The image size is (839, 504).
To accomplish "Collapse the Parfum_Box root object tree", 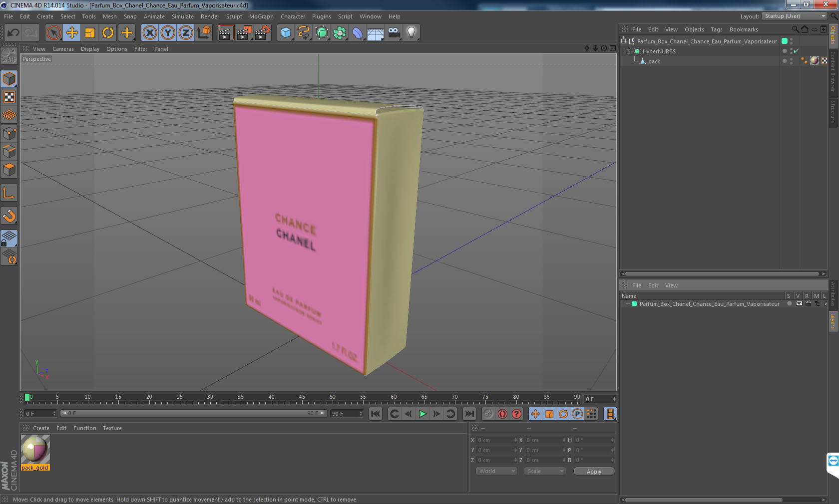I will [x=624, y=41].
